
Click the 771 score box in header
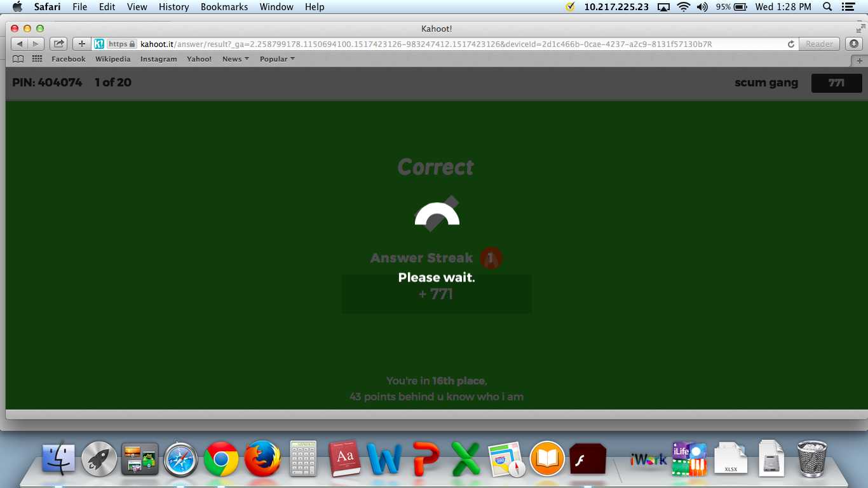tap(837, 83)
